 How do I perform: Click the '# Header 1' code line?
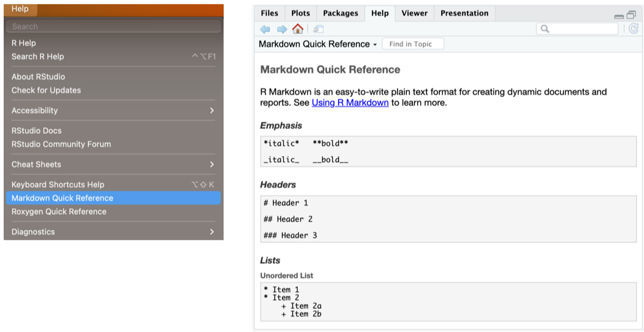tap(286, 203)
